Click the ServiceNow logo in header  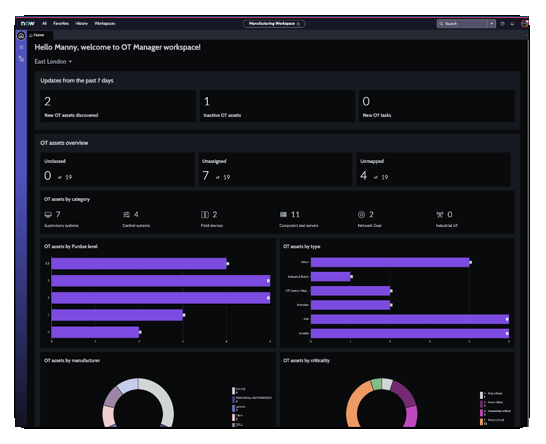coord(28,24)
